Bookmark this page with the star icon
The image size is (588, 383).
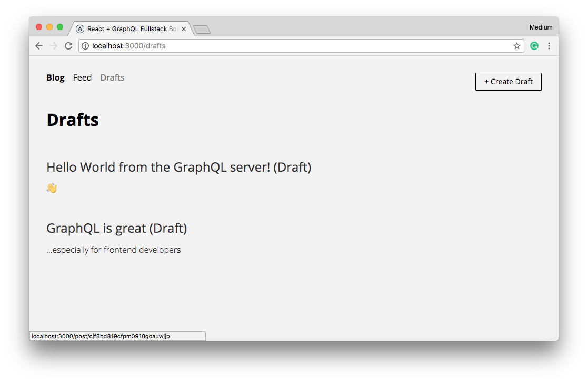[x=517, y=46]
